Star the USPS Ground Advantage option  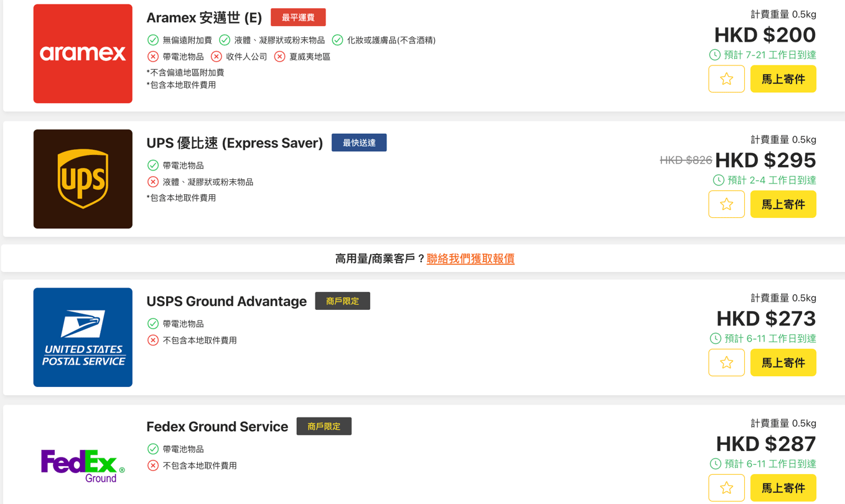click(726, 363)
